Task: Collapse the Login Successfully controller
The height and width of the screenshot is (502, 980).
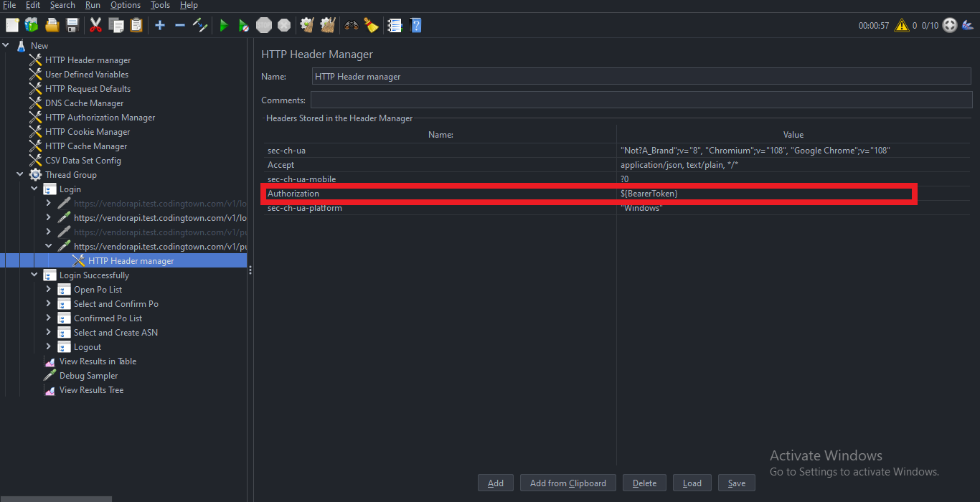Action: click(34, 275)
